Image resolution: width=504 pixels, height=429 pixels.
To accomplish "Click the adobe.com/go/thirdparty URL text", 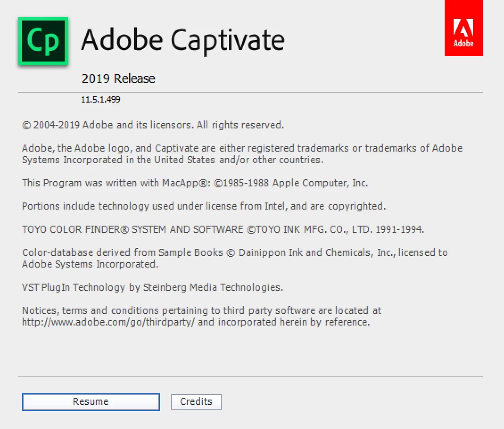I will point(108,322).
